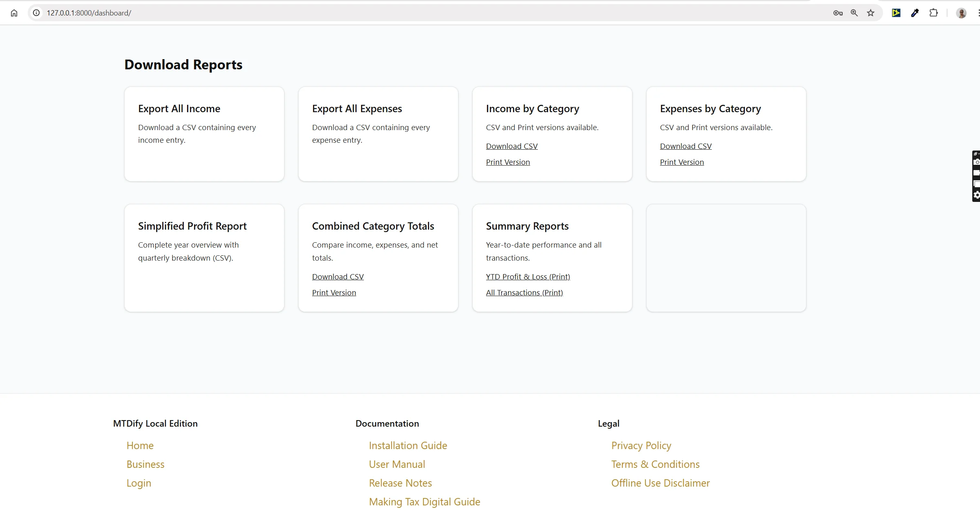Download the Combined Category Totals CSV
This screenshot has height=518, width=980.
(337, 276)
